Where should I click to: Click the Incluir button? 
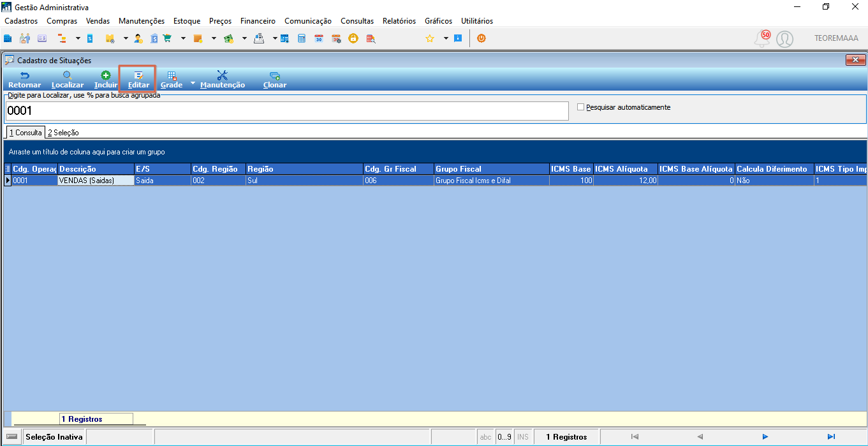point(106,80)
